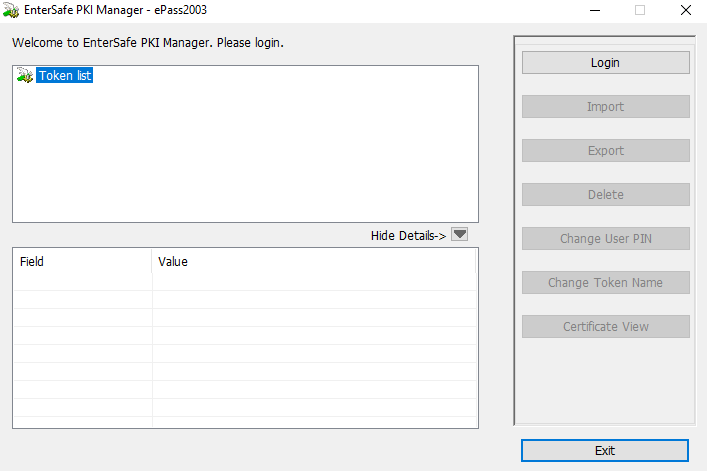Select the Token list node label
Viewport: 707px width, 471px height.
pyautogui.click(x=64, y=75)
